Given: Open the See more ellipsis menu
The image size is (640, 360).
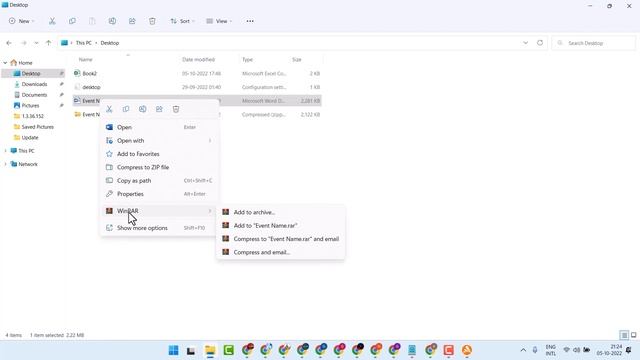Looking at the screenshot, I should (x=250, y=21).
